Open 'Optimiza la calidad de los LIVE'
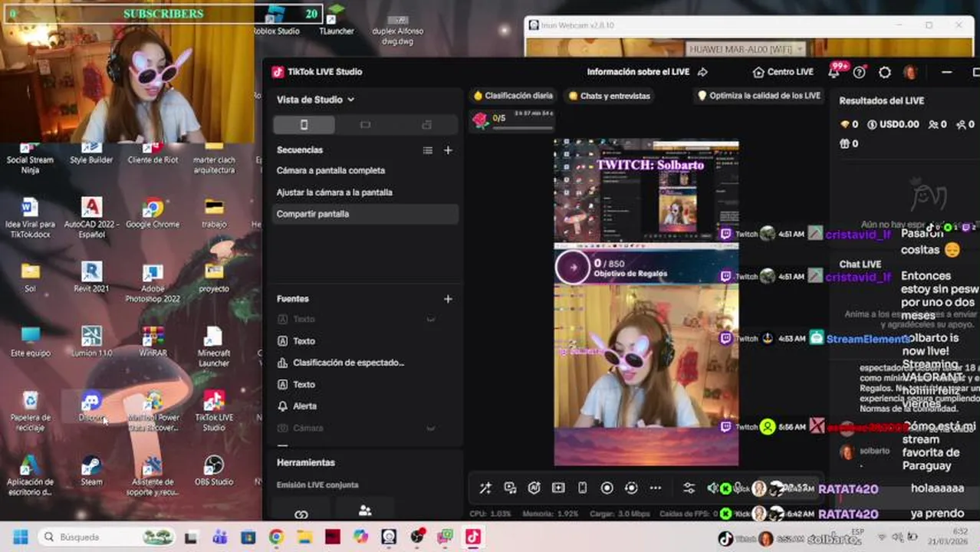Screen dimensions: 980x552 click(758, 96)
